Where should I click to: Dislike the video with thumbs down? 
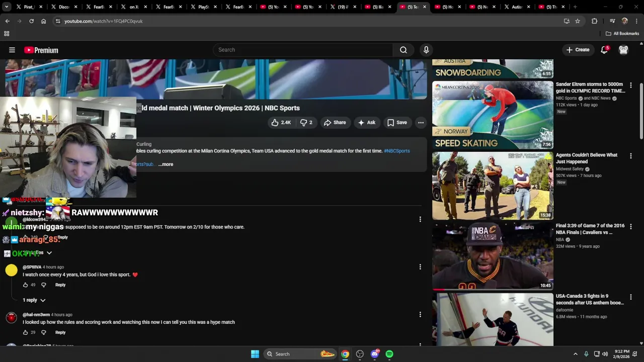coord(306,122)
